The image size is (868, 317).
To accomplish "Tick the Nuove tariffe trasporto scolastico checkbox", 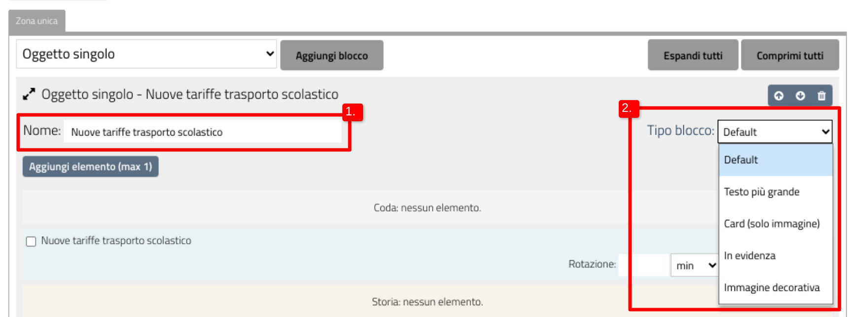I will pos(31,241).
